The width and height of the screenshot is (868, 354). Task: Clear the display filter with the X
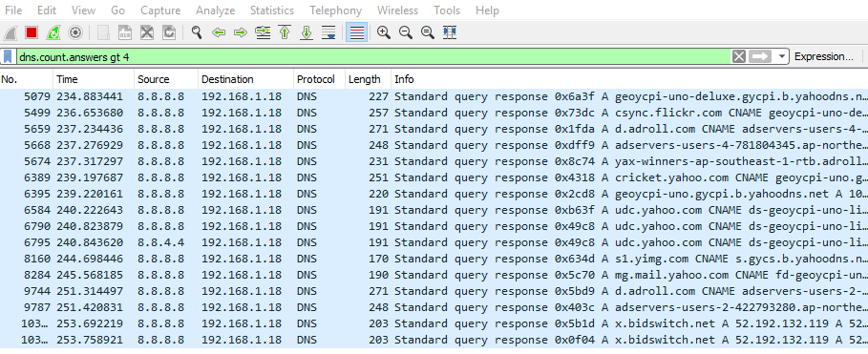[x=739, y=56]
